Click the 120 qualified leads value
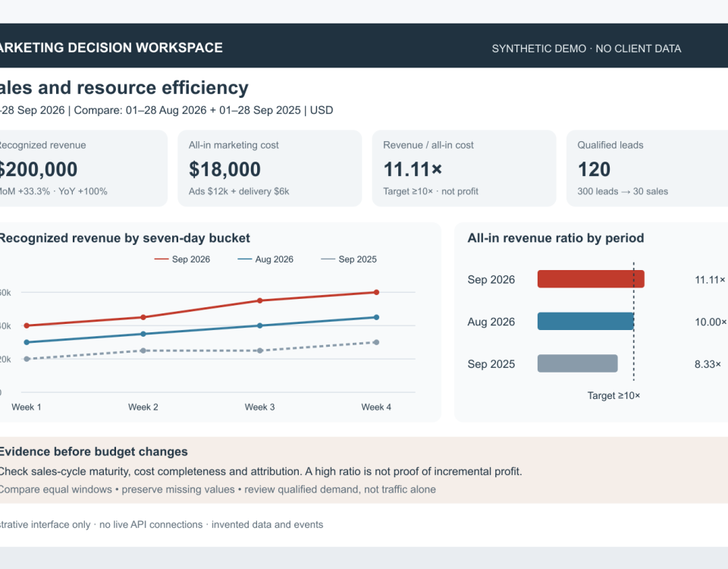 click(x=594, y=169)
